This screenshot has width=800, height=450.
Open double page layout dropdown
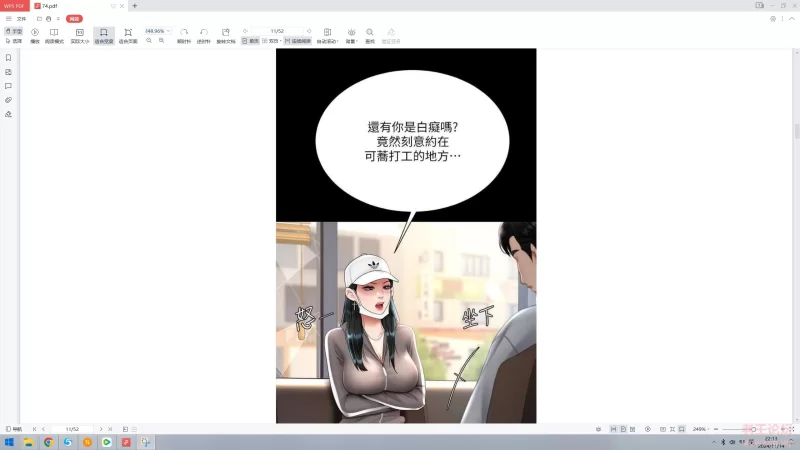point(272,41)
